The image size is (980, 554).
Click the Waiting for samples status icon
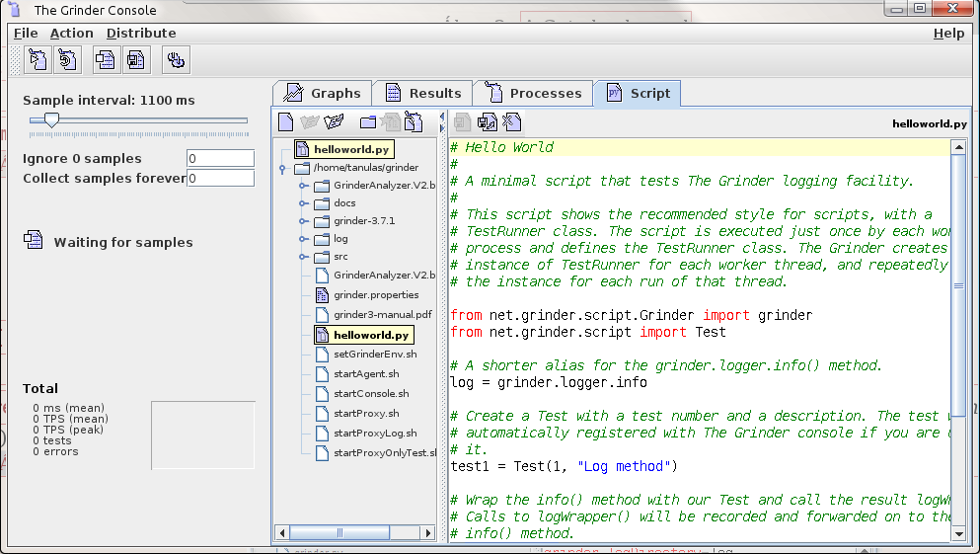(x=34, y=240)
